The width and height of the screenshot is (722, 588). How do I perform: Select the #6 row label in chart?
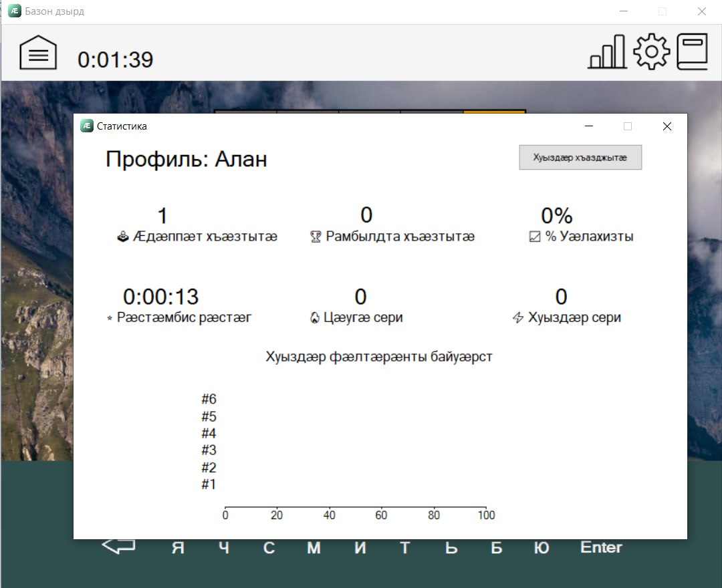click(209, 400)
